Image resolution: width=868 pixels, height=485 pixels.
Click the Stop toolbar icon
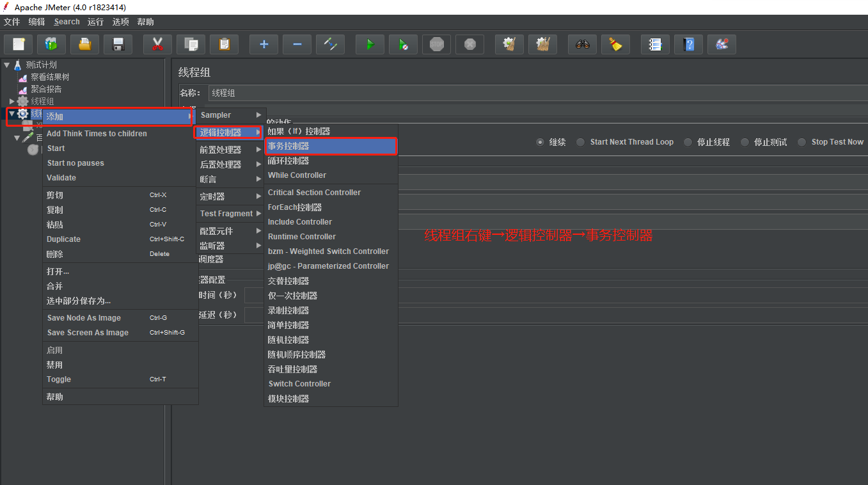point(436,44)
